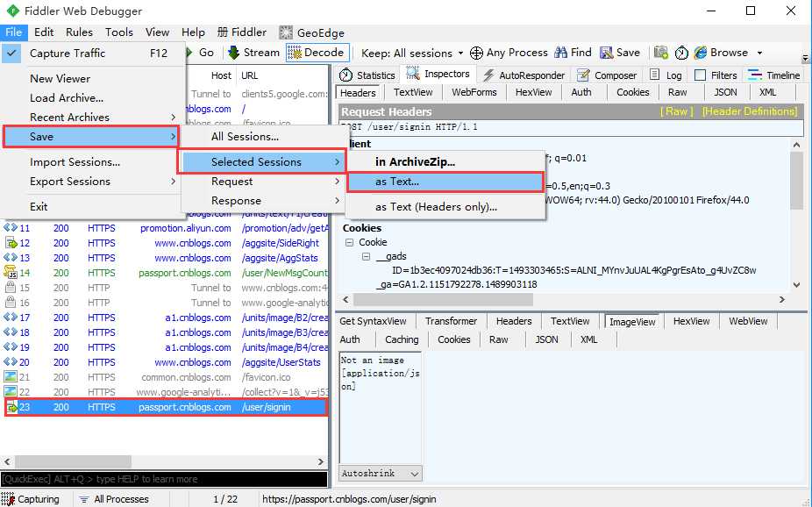Switch to response HexView tab
Screen dimensions: 812x507
[x=691, y=321]
